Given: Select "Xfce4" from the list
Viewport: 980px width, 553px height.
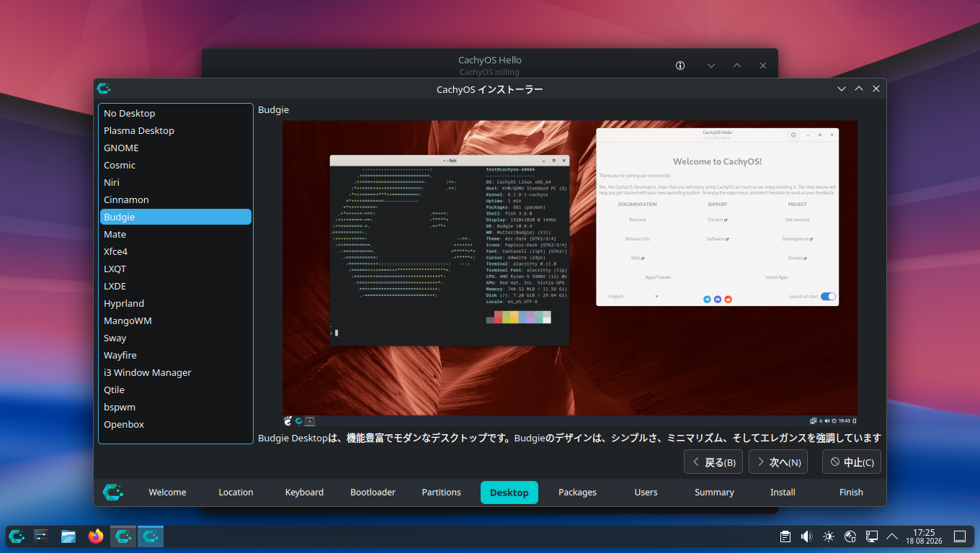Looking at the screenshot, I should click(x=176, y=251).
